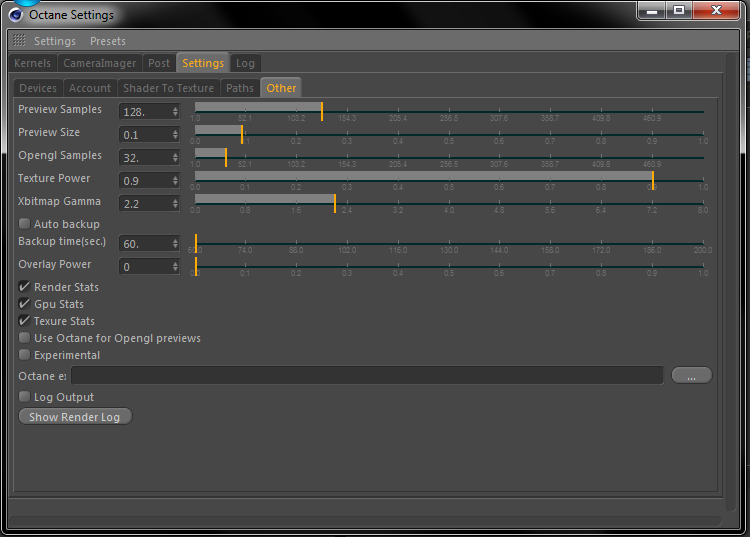750x537 pixels.
Task: Click the Opengl Samples slider handle
Action: click(x=226, y=157)
